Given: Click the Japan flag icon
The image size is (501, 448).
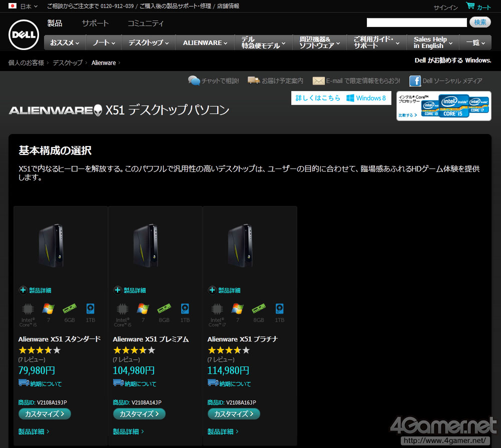Looking at the screenshot, I should (13, 5).
